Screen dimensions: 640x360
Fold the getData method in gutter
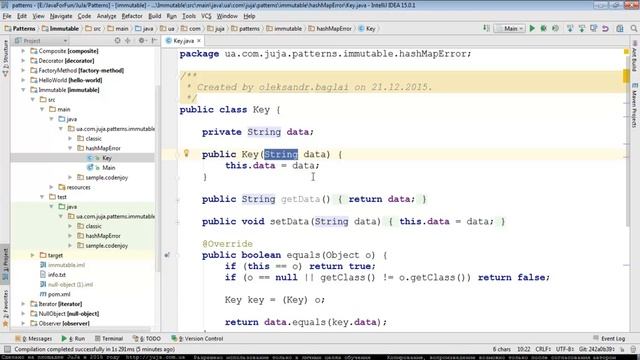point(178,200)
